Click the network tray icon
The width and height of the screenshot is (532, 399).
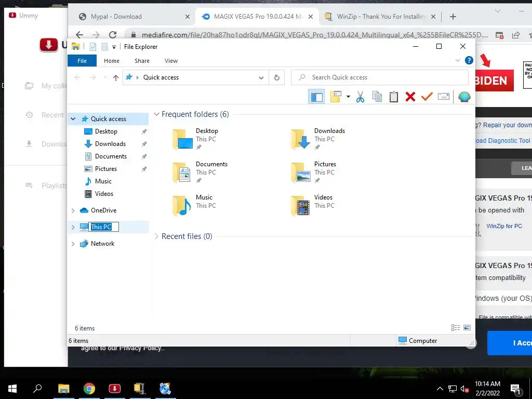point(453,389)
